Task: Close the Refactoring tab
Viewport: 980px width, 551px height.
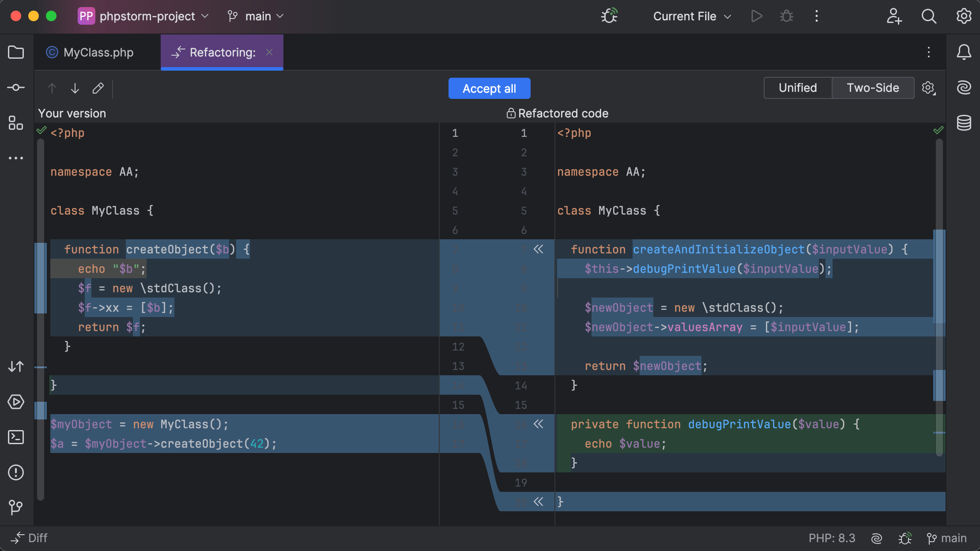Action: (x=269, y=52)
